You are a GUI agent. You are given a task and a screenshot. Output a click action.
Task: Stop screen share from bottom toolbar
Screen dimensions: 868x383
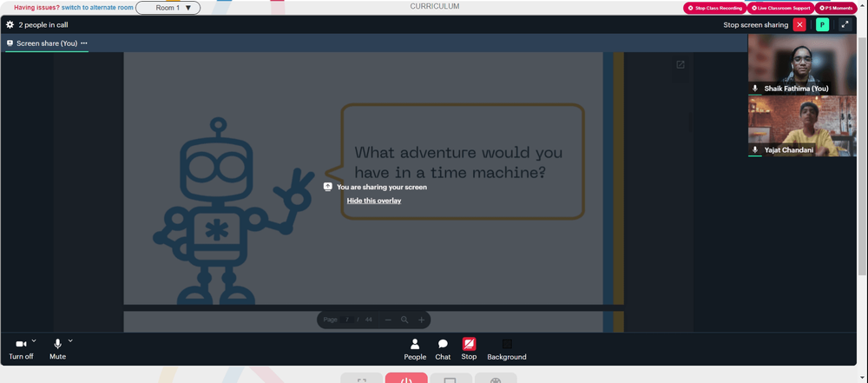click(469, 350)
